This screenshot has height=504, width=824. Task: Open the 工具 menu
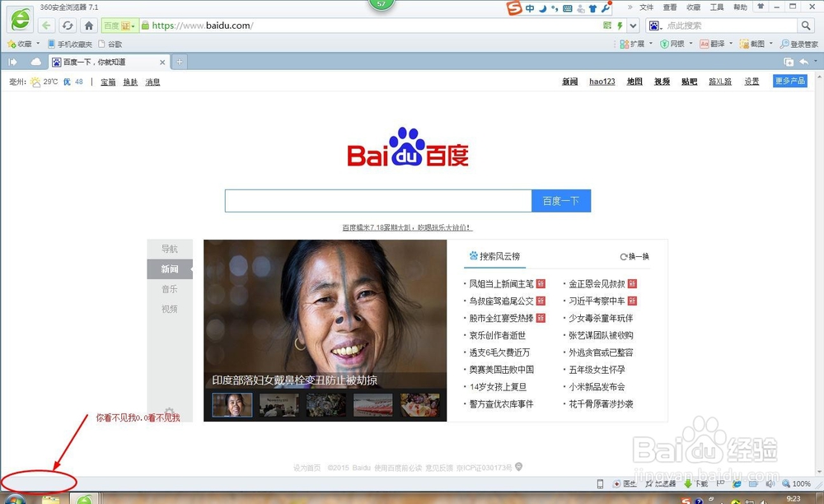pos(717,7)
